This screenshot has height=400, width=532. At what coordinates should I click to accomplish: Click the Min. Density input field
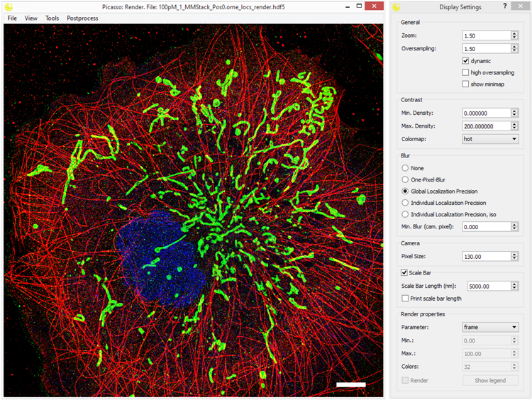[x=487, y=113]
